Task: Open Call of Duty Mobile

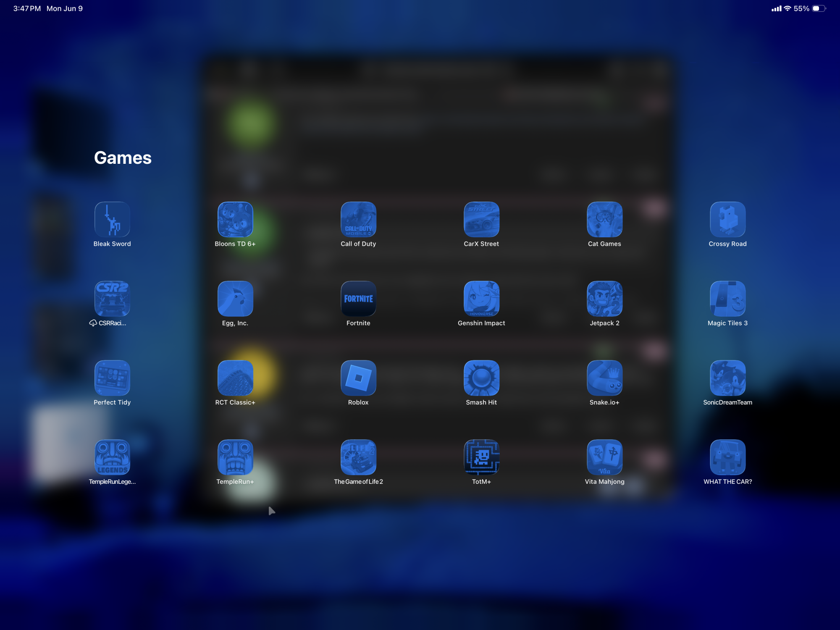Action: (358, 219)
